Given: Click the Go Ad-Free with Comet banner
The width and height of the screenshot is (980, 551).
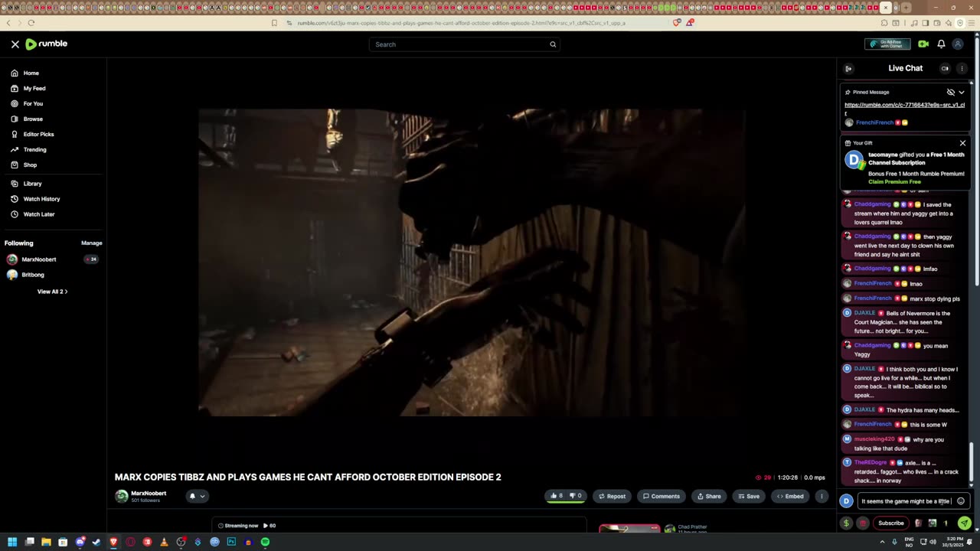Looking at the screenshot, I should [887, 44].
